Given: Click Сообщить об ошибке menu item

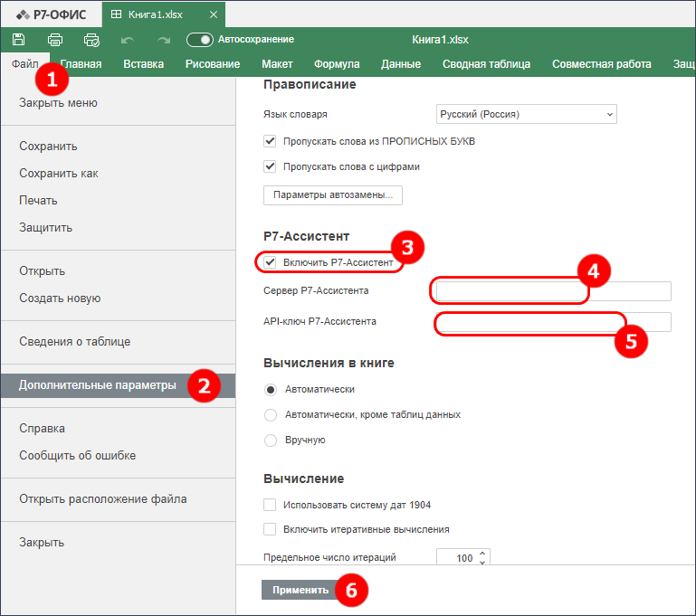Looking at the screenshot, I should pos(77,456).
